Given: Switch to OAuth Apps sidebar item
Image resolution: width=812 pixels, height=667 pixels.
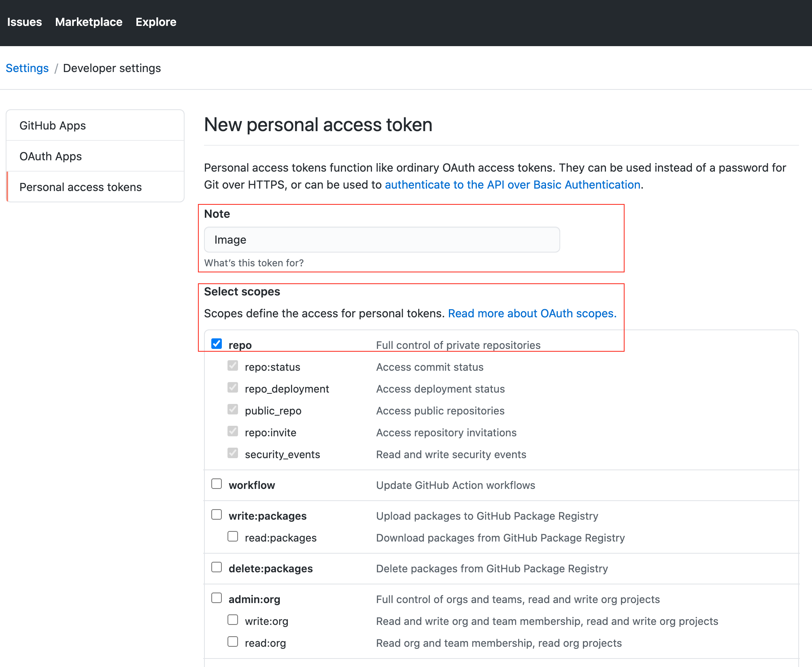Looking at the screenshot, I should coord(51,156).
